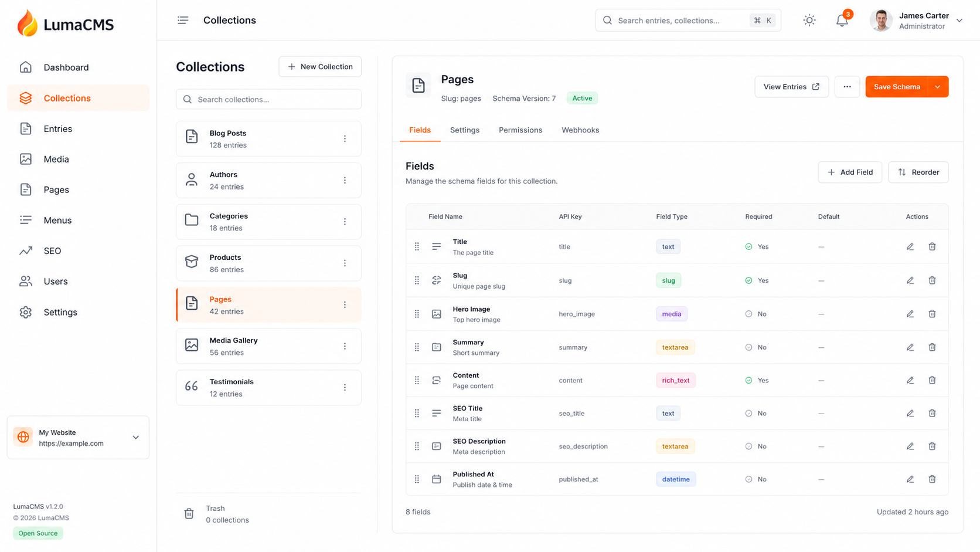Grab the Title row drag handle

417,247
